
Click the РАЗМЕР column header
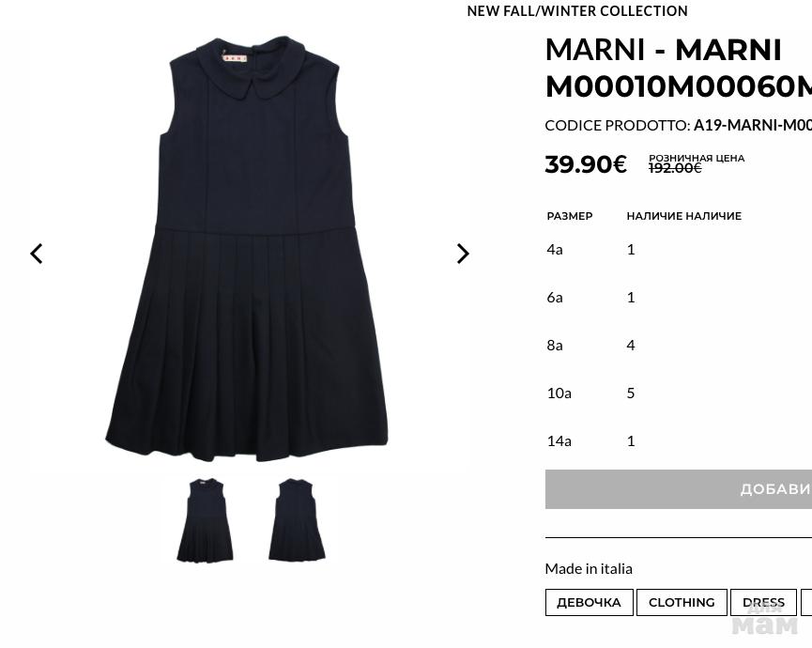pos(570,216)
